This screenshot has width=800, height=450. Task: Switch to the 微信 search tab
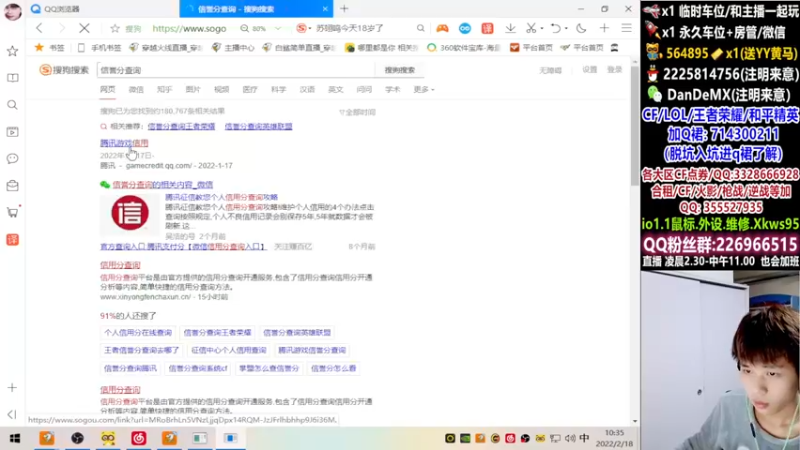coord(136,89)
